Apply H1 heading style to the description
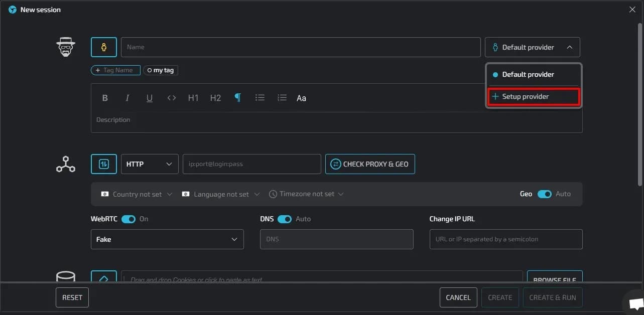Viewport: 644px width, 315px height. 193,98
